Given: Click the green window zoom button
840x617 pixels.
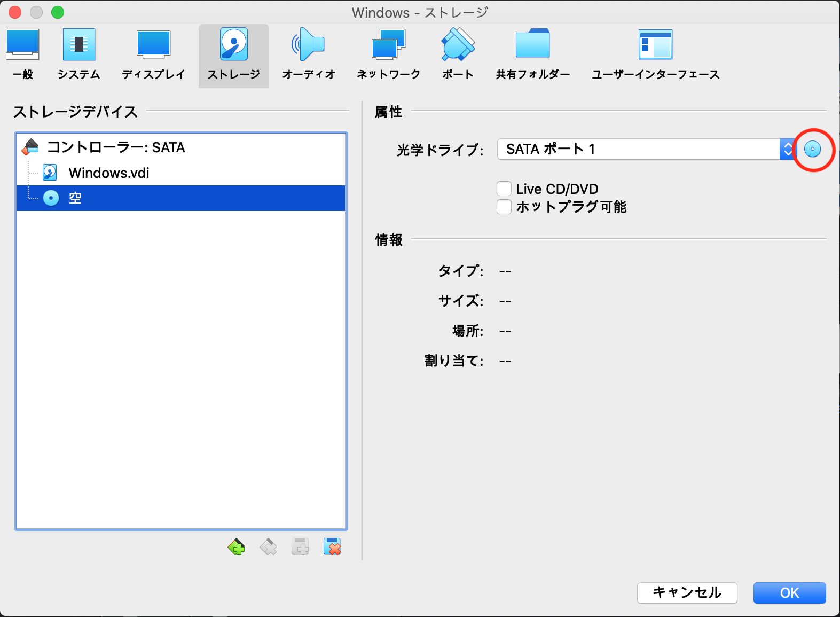Looking at the screenshot, I should [57, 12].
